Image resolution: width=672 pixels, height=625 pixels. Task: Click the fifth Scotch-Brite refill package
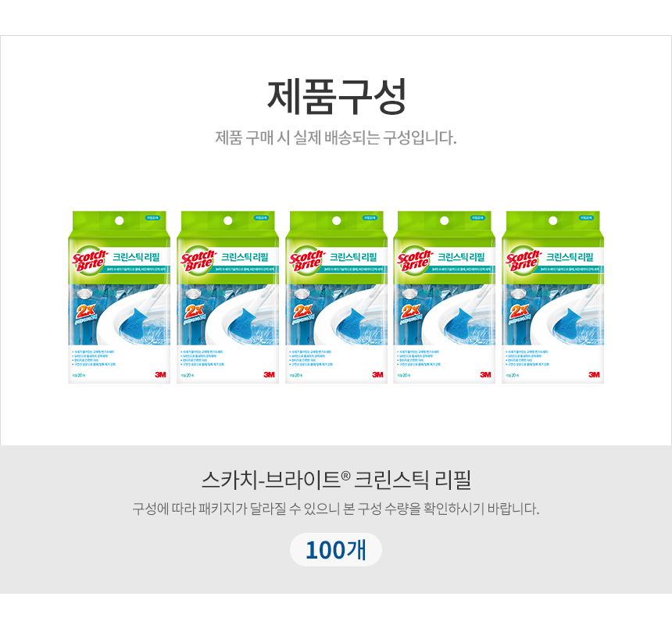(x=553, y=297)
